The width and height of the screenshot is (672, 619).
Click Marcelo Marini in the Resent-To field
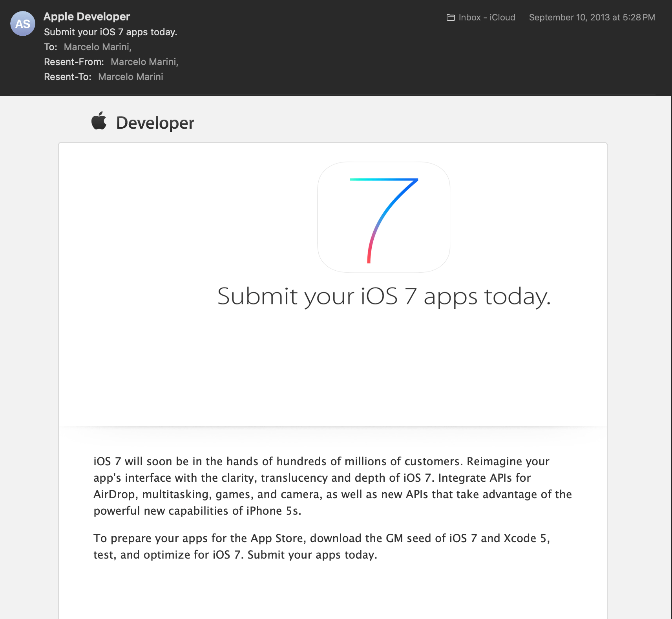(131, 77)
